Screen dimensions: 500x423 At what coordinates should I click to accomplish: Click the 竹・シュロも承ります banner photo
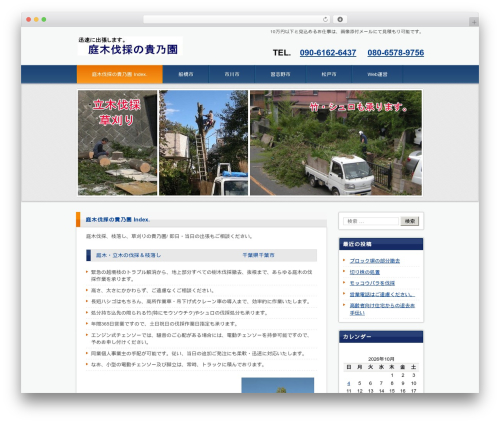(x=336, y=143)
